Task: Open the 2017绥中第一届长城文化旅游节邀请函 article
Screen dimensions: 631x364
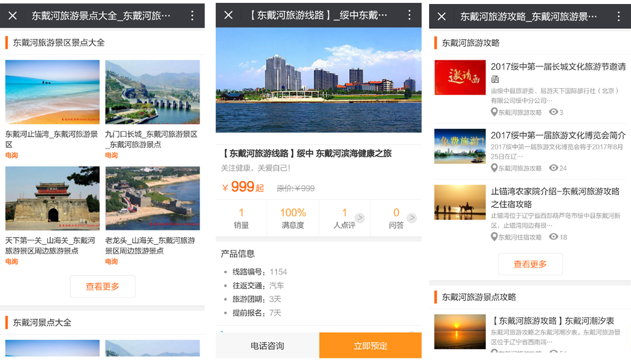Action: [x=558, y=73]
